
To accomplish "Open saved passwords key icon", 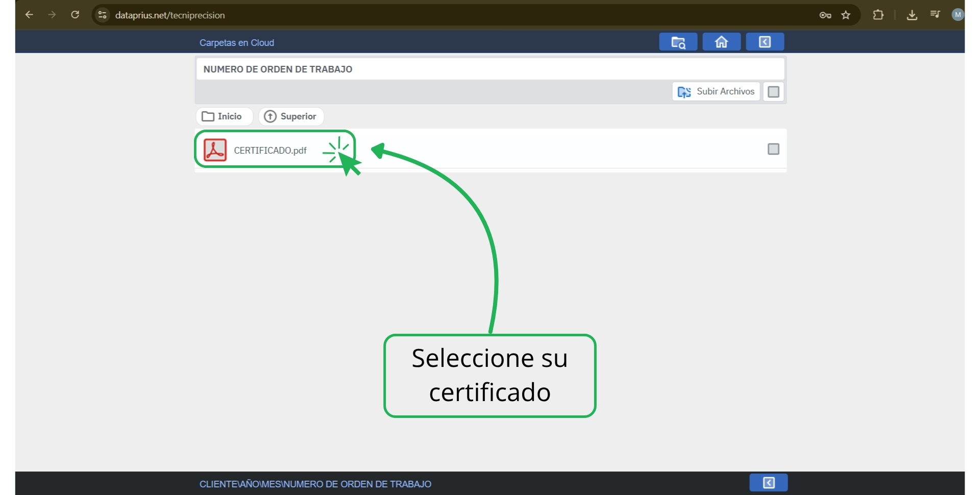I will pyautogui.click(x=825, y=15).
